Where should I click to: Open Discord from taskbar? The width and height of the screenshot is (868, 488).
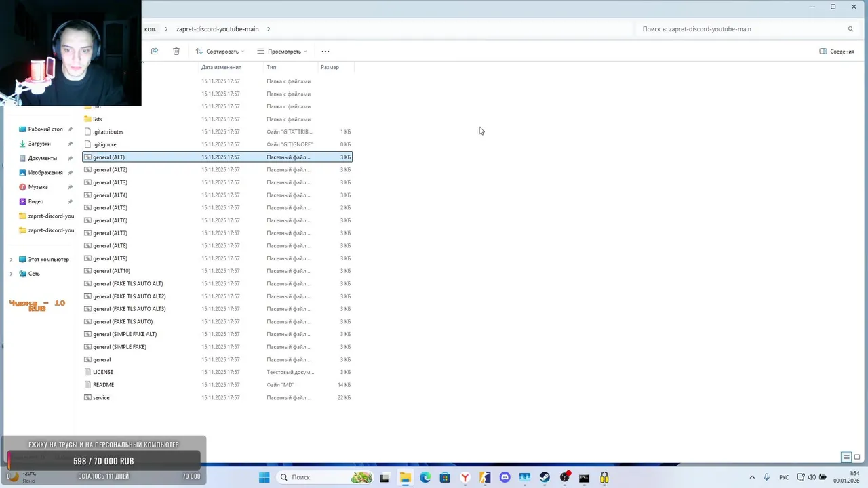(505, 478)
